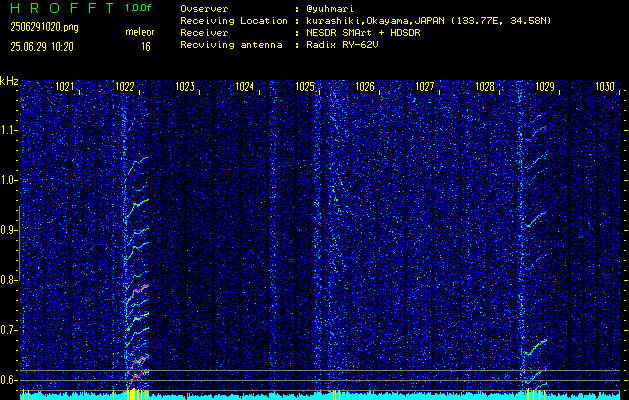Image resolution: width=629 pixels, height=400 pixels.
Task: Click the Ovserver field label
Action: pos(204,9)
